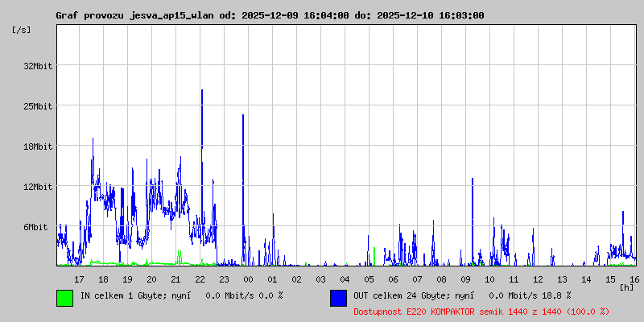Click hour label '11' on the x-axis
Image resolution: width=644 pixels, height=322 pixels.
(514, 279)
